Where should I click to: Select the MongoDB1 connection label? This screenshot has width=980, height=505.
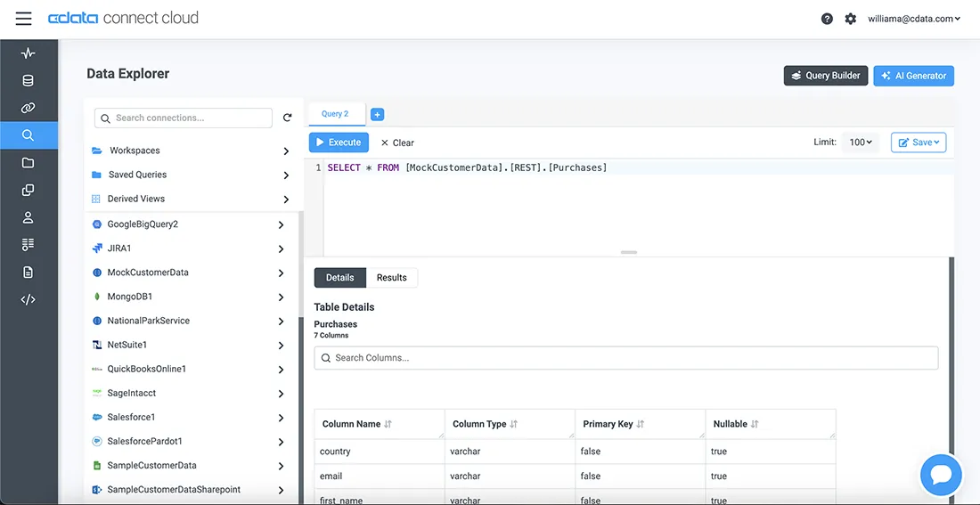click(x=130, y=297)
